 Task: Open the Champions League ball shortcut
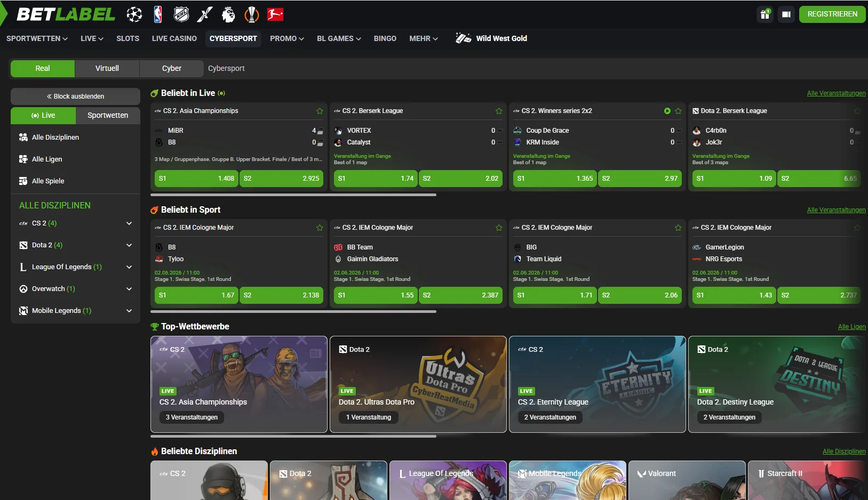tap(134, 14)
